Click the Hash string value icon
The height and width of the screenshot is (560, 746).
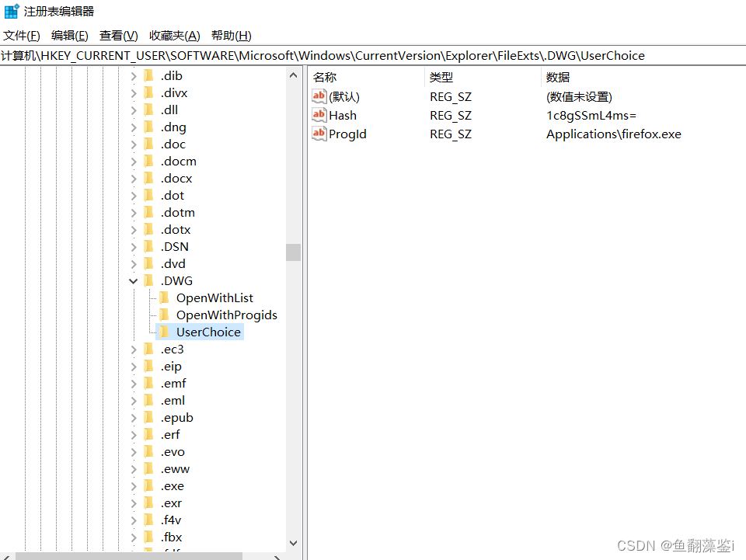tap(319, 115)
